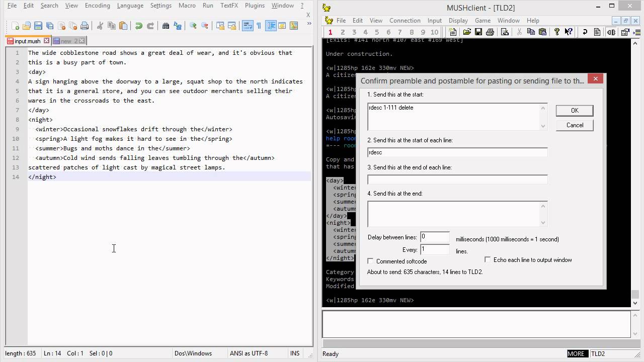Close input.mush tab with red X
This screenshot has width=644, height=362.
click(46, 41)
